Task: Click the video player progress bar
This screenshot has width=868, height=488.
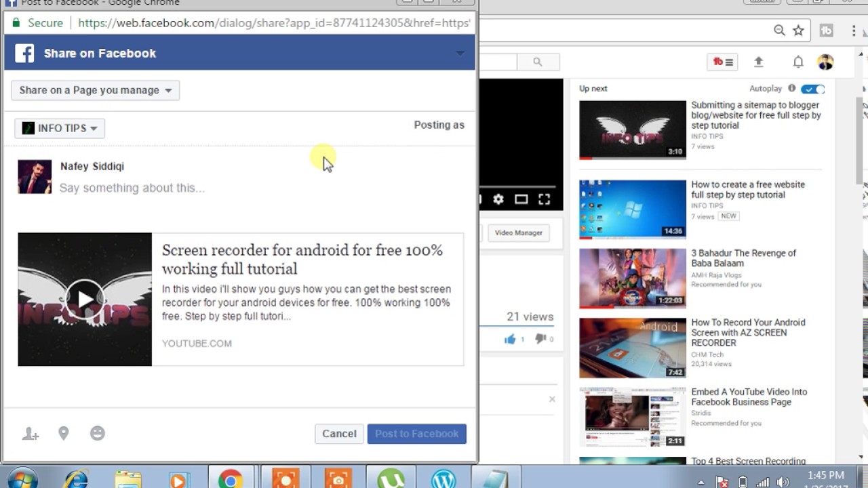Action: [518, 186]
